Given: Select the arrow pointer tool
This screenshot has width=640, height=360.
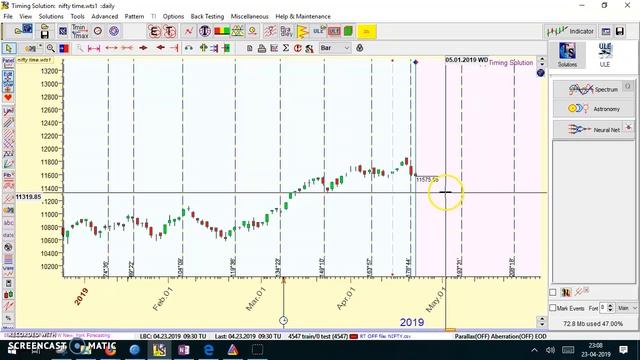Looking at the screenshot, I should (x=8, y=48).
